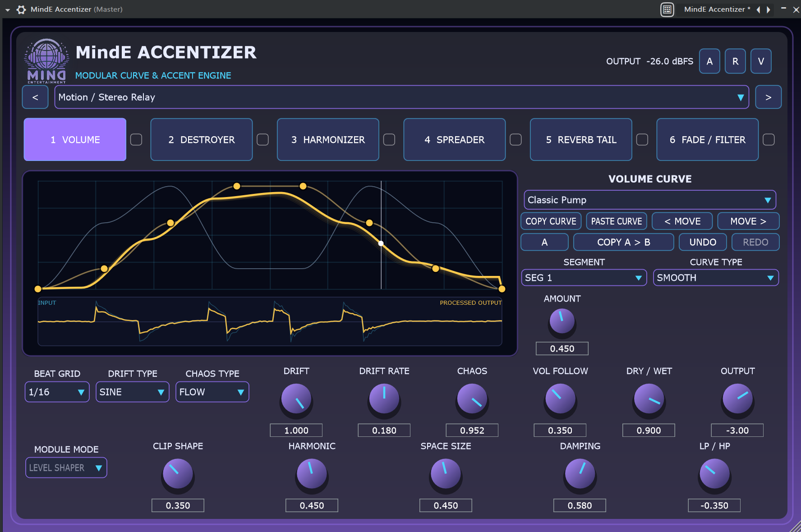Click the DAMPING knob
Viewport: 801px width, 532px height.
pos(580,474)
